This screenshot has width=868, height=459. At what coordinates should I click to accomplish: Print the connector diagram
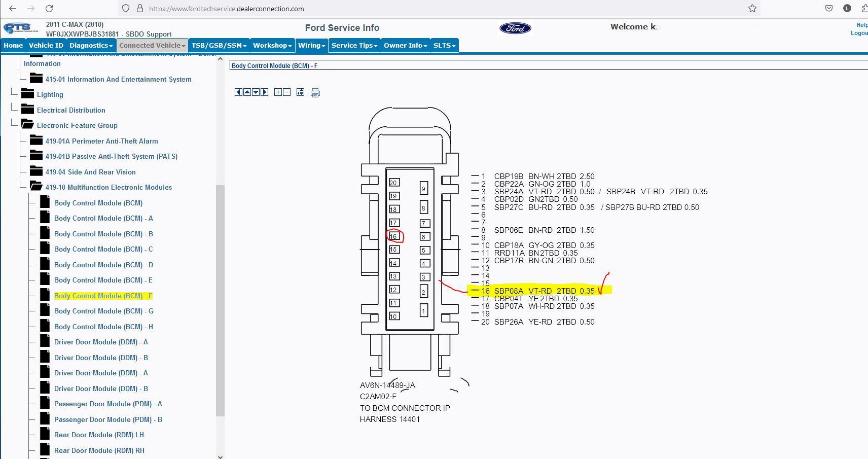(315, 93)
